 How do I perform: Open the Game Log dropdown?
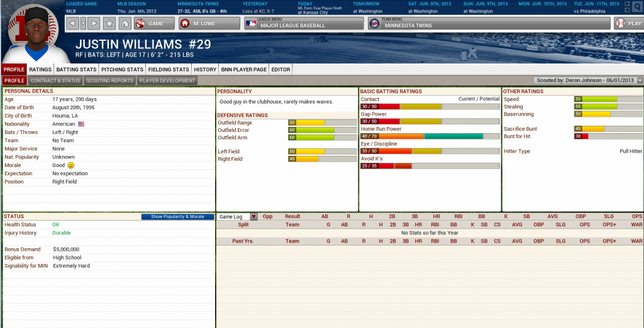(237, 217)
